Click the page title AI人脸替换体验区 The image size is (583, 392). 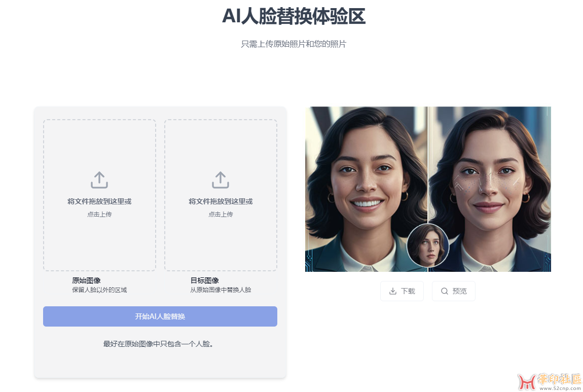294,16
